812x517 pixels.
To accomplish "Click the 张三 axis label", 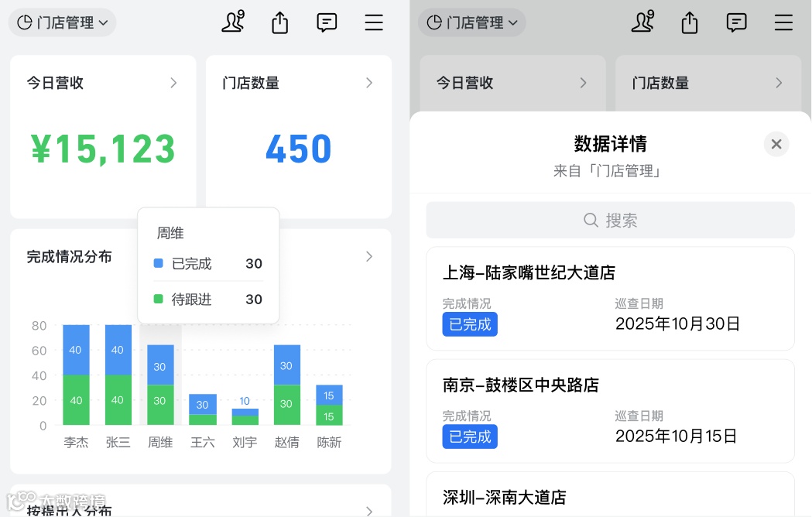I will [118, 442].
